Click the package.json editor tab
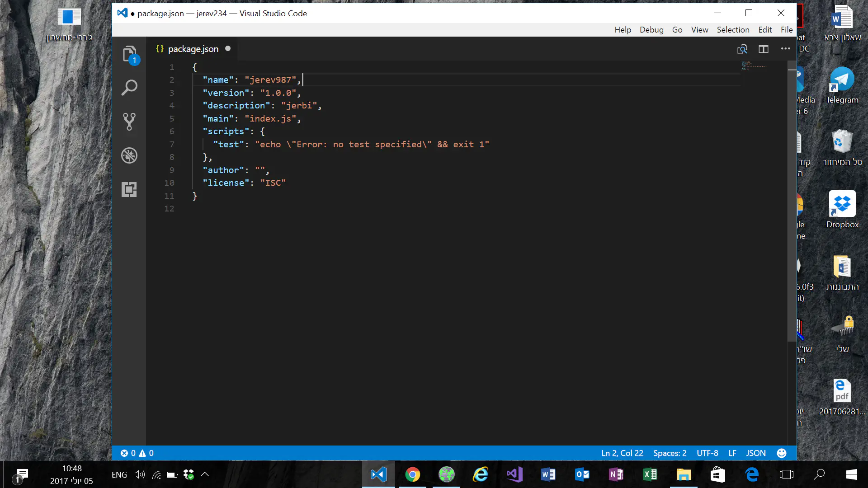This screenshot has width=868, height=488. (x=193, y=49)
